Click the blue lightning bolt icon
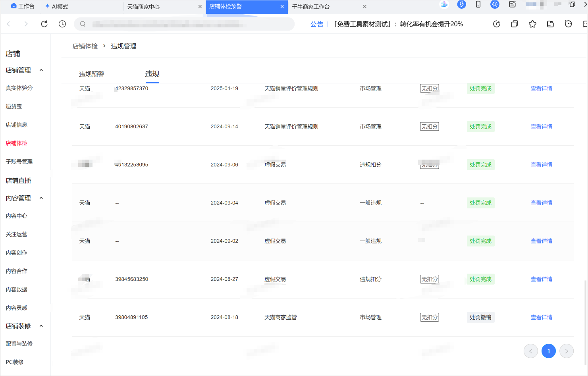 pyautogui.click(x=461, y=5)
